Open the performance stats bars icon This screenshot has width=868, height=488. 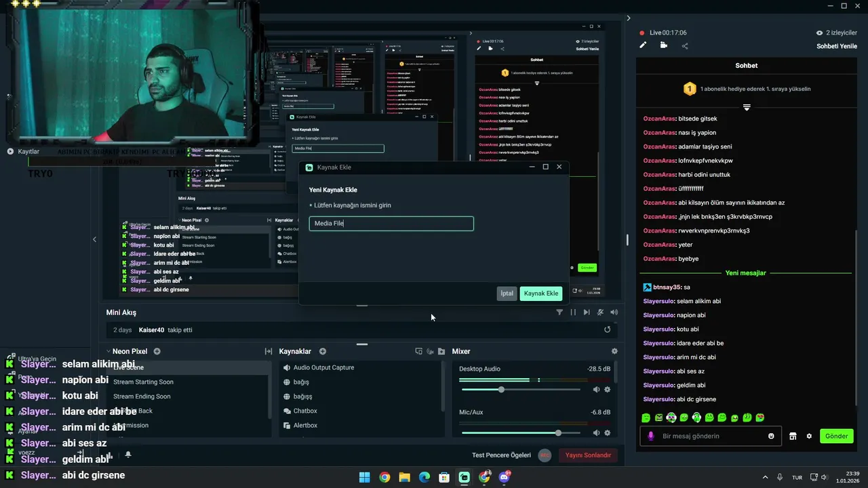[x=110, y=455]
